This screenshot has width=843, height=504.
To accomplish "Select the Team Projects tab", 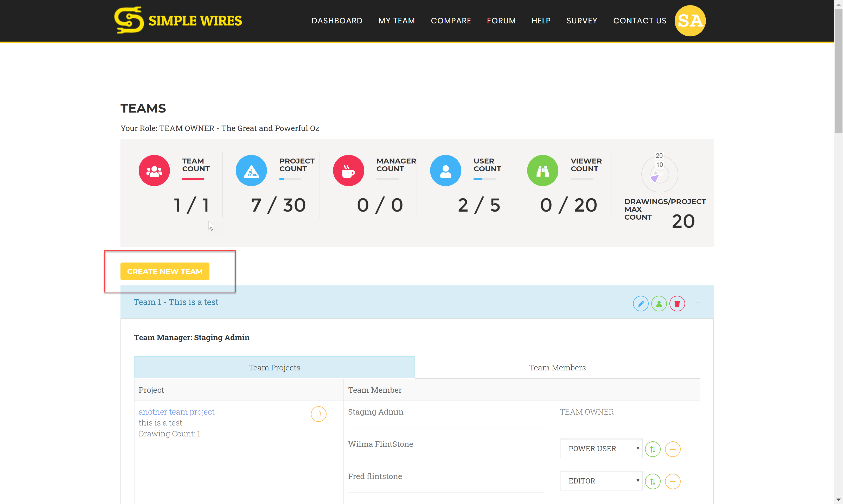I will 274,368.
